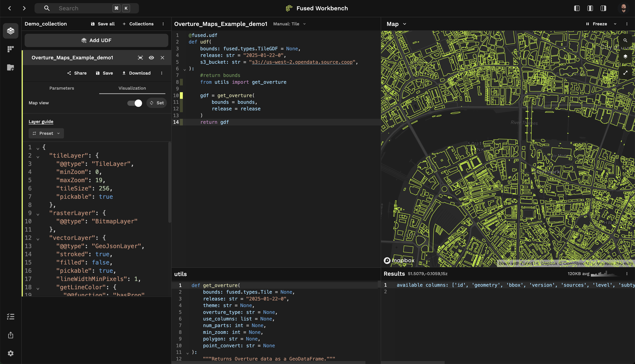Open the Map panel three-dot menu

point(627,24)
